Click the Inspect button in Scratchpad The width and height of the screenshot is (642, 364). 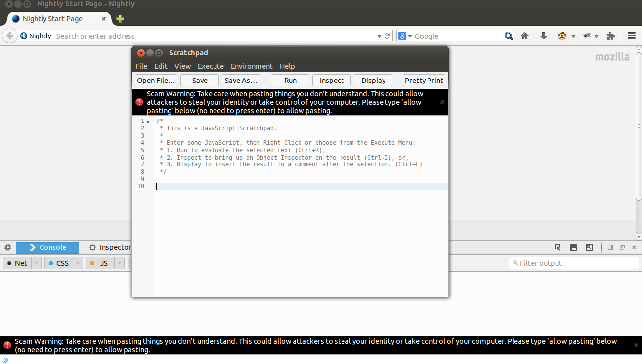click(x=332, y=81)
